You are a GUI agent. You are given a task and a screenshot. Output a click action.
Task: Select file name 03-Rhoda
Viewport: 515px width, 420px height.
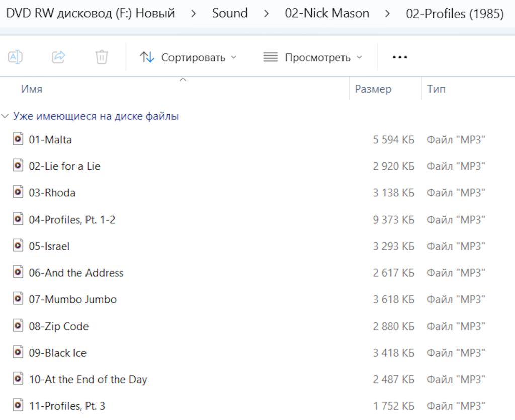(x=52, y=192)
